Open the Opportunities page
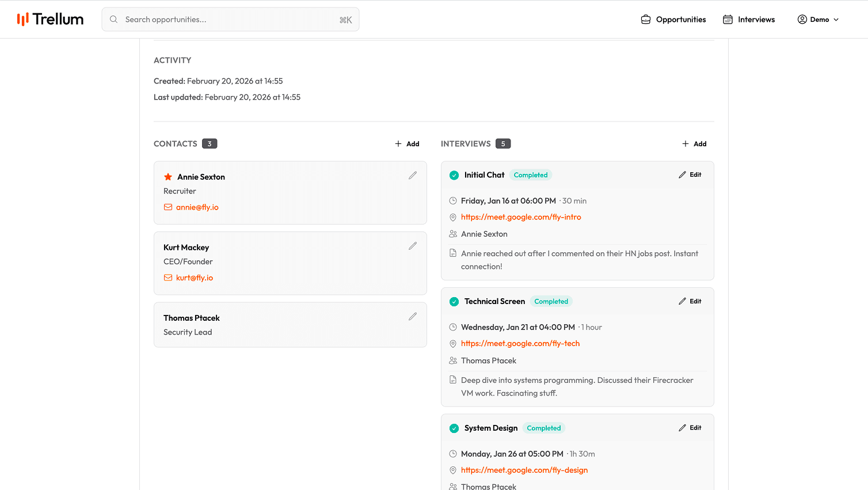Image resolution: width=868 pixels, height=490 pixels. tap(673, 20)
